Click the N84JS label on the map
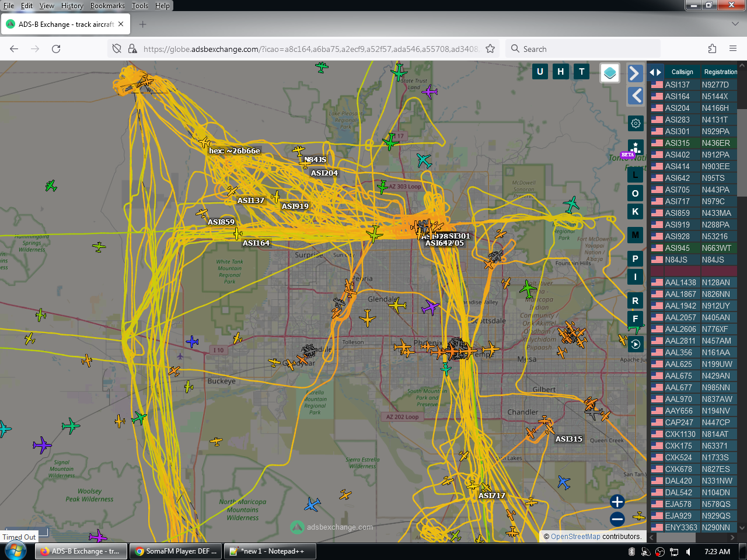The height and width of the screenshot is (560, 747). 315,159
